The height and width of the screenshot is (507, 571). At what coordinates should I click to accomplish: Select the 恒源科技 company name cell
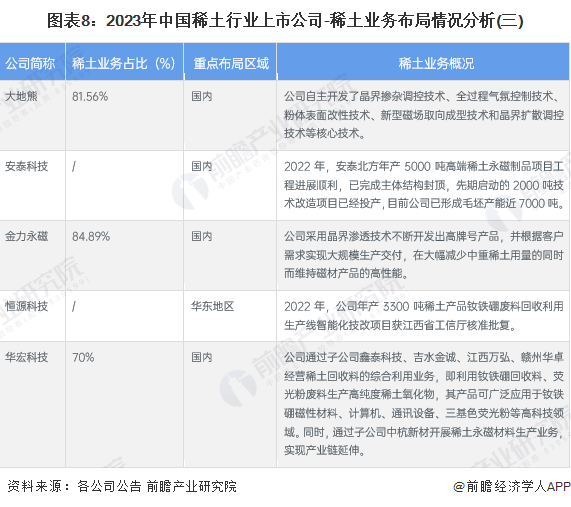(x=27, y=306)
